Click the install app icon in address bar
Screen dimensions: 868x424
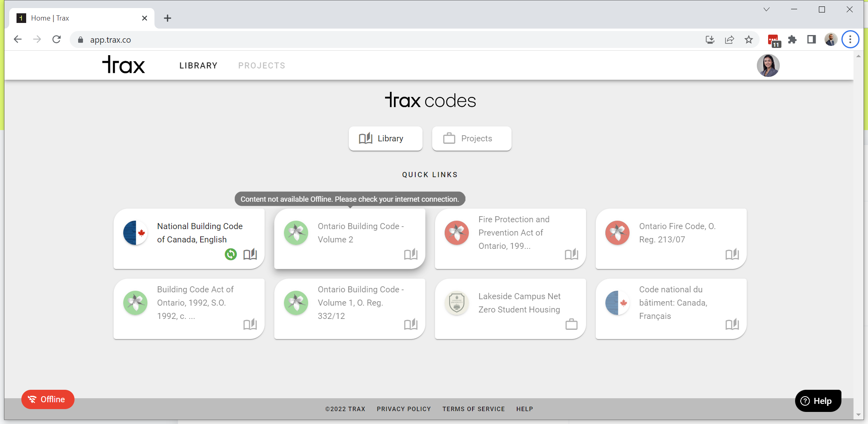click(710, 39)
